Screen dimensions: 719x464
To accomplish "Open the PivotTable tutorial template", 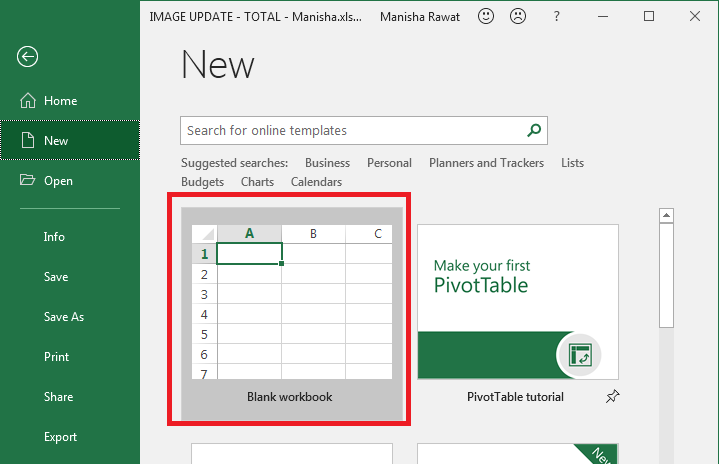I will pos(518,314).
